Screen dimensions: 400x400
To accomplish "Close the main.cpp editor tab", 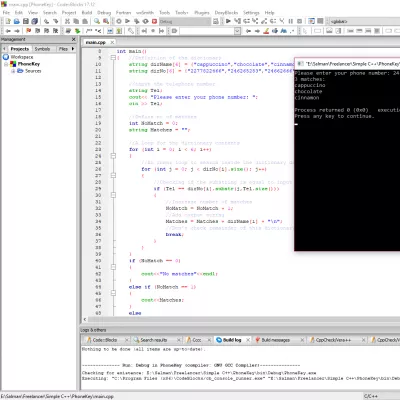I will [112, 42].
